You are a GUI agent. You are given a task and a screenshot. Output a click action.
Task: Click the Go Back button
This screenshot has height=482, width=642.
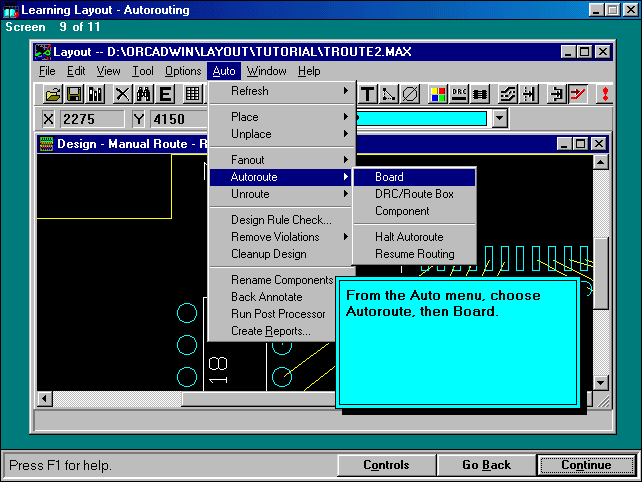coord(486,465)
